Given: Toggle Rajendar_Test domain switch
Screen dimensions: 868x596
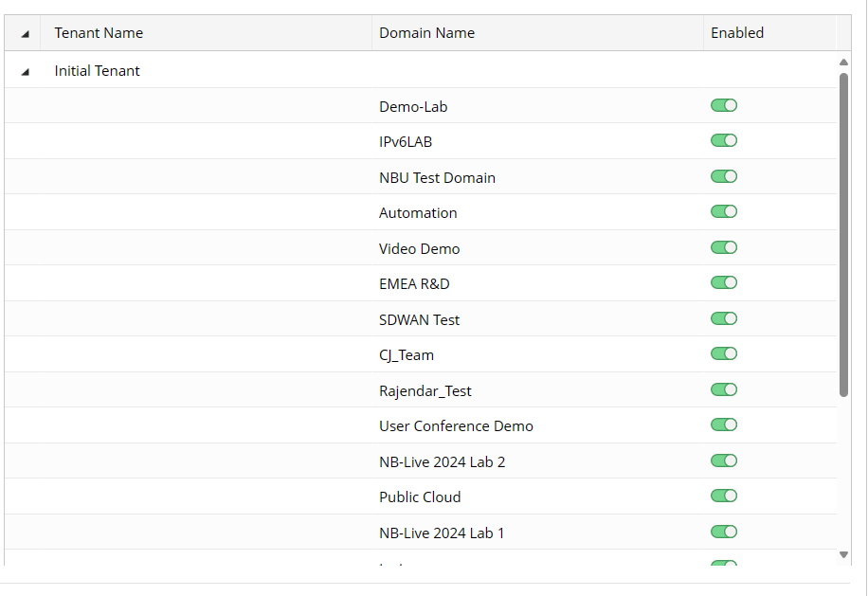Looking at the screenshot, I should 724,389.
